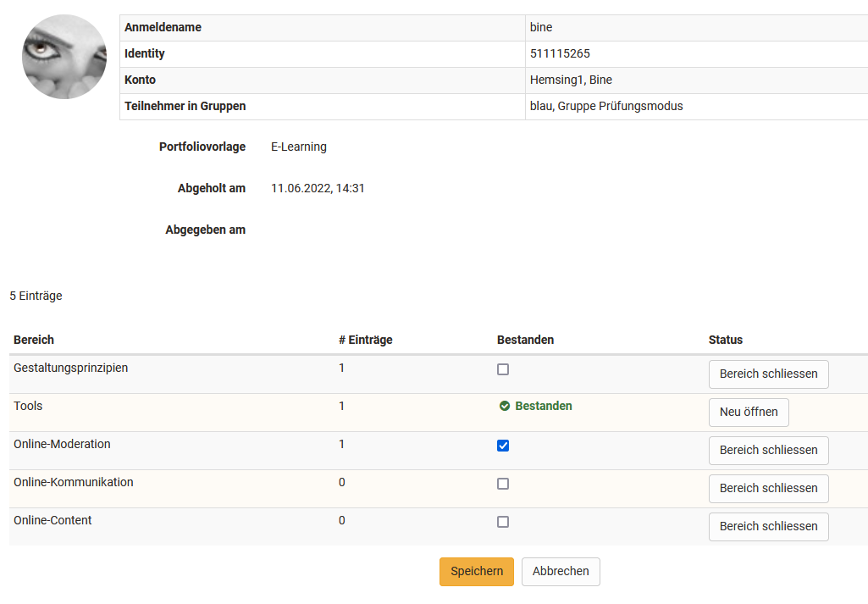Click the E-Learning Portfoliovorlage text
868x604 pixels.
(298, 147)
